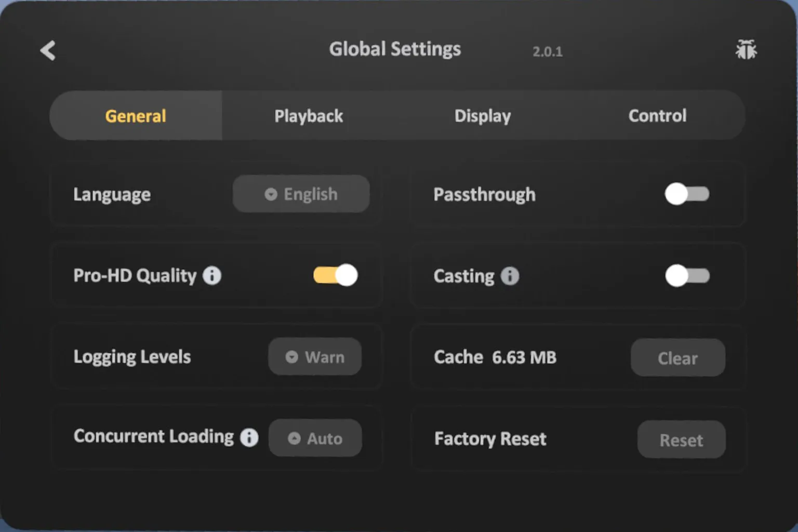Click the Casting label text
Screen dimensions: 798x532
coord(464,276)
